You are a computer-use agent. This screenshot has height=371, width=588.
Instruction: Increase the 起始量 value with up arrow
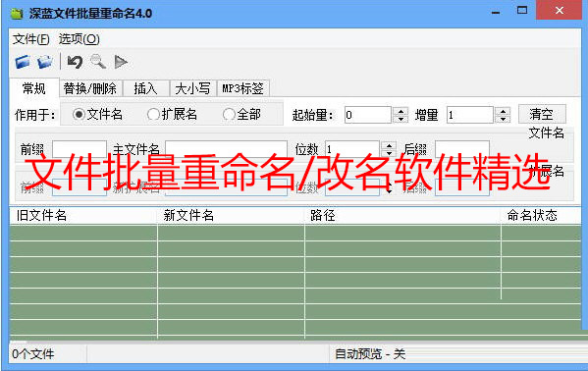tap(401, 111)
